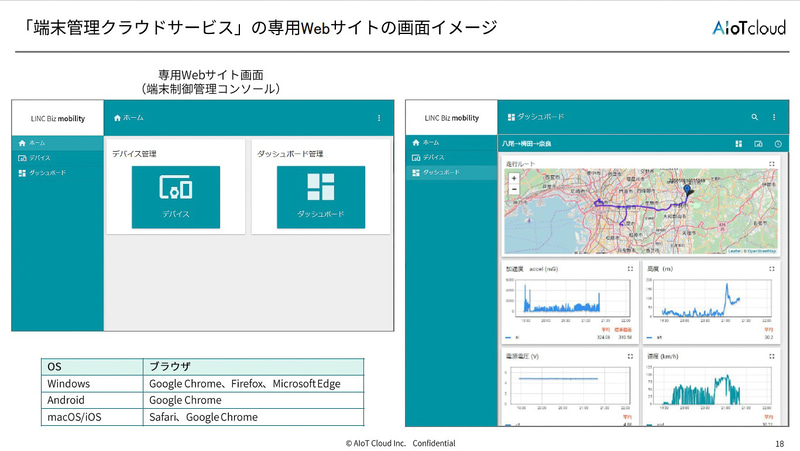The image size is (800, 451).
Task: Expand the 高度 (m) chart to fullscreen
Action: (x=772, y=268)
